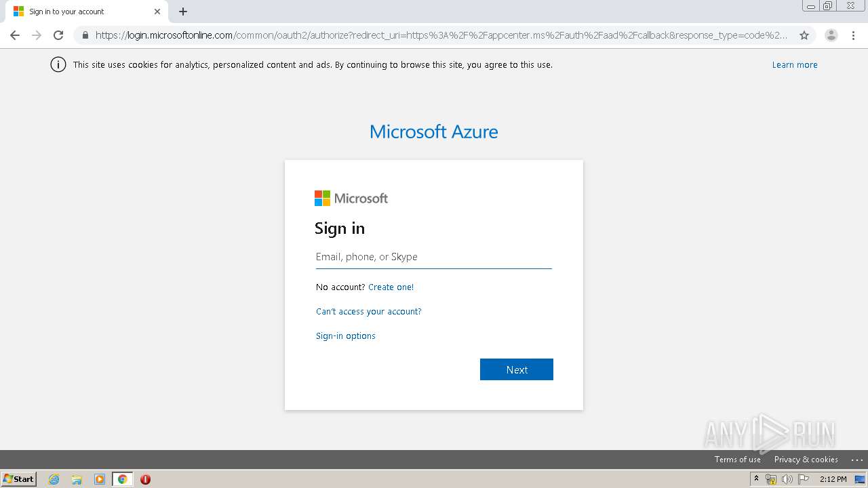Viewport: 868px width, 488px height.
Task: Open Sign-in options link
Action: [346, 336]
